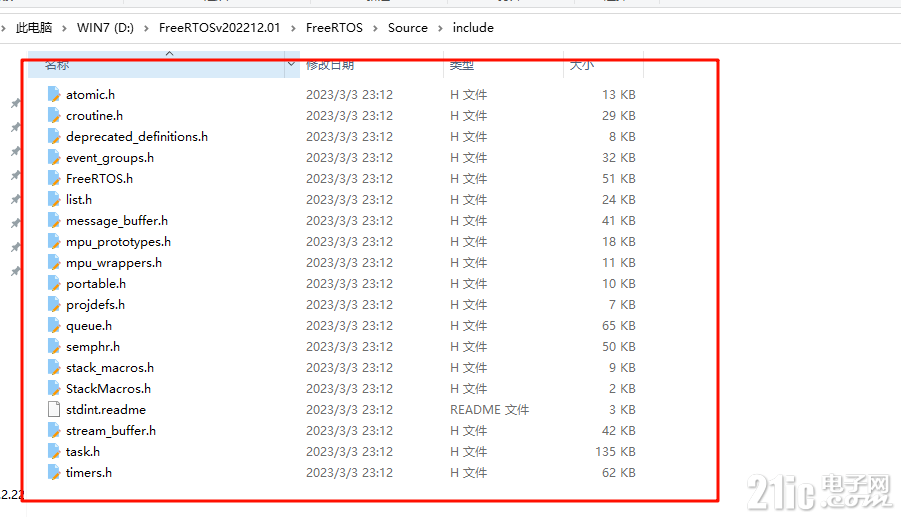Click the stack_macros.h file icon
Viewport: 901px width, 517px height.
(54, 368)
